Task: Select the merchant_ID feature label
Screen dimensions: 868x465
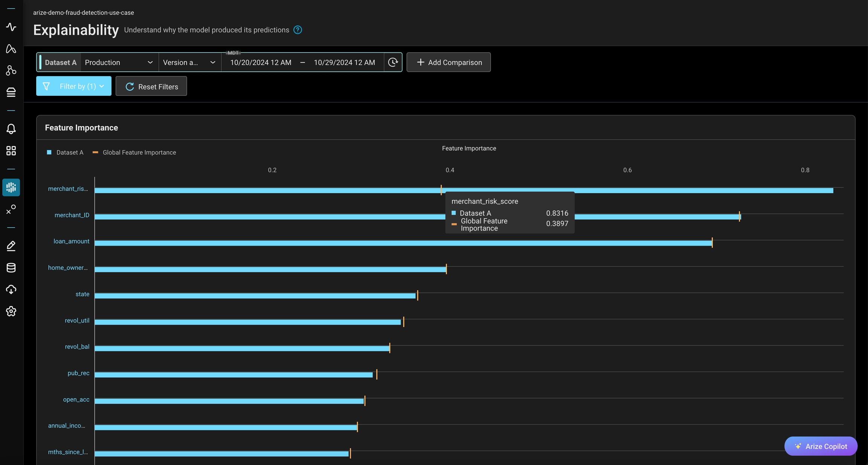Action: [x=72, y=215]
